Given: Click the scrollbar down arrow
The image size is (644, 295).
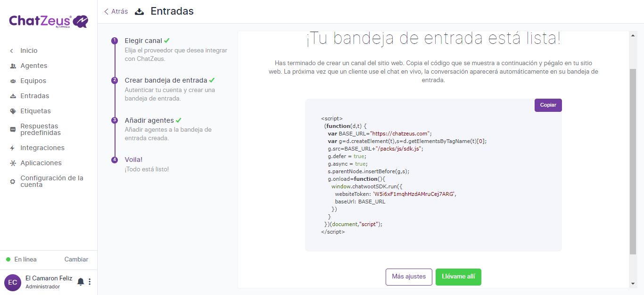Looking at the screenshot, I should [633, 284].
